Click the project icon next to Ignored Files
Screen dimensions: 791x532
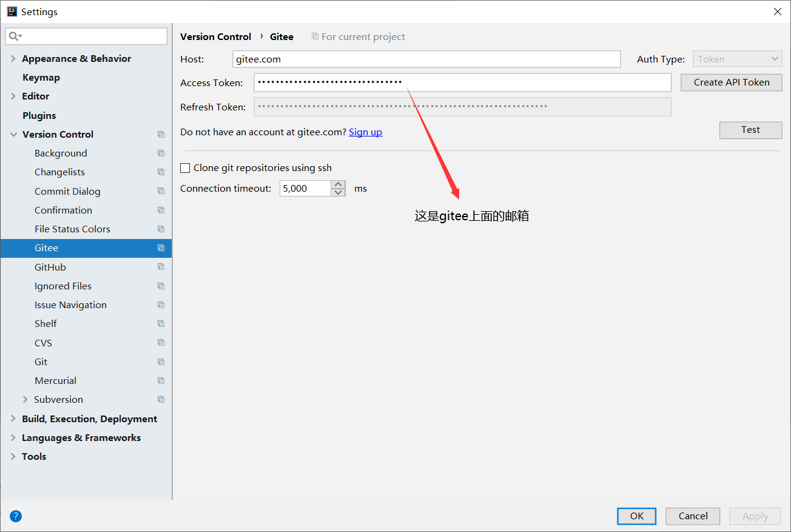(x=161, y=286)
